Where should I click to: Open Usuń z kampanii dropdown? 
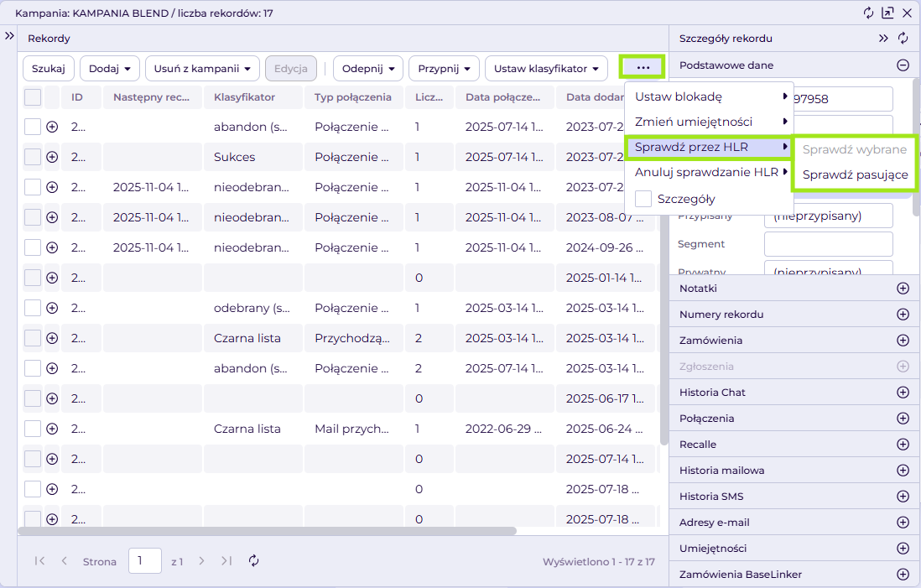tap(203, 69)
